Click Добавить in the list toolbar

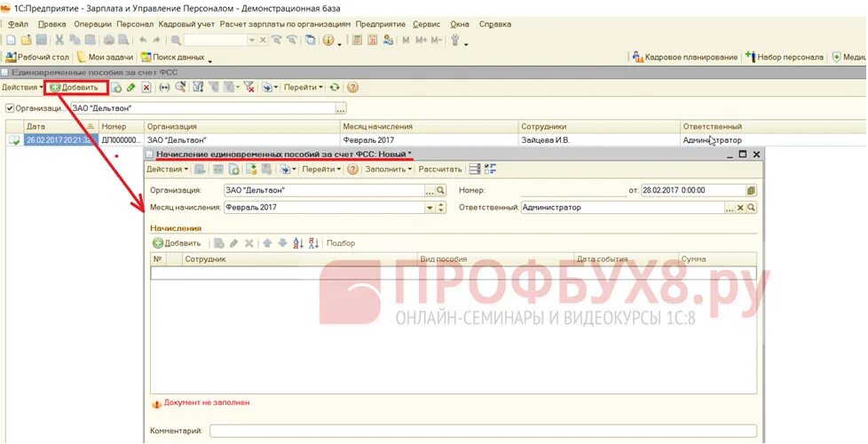75,87
